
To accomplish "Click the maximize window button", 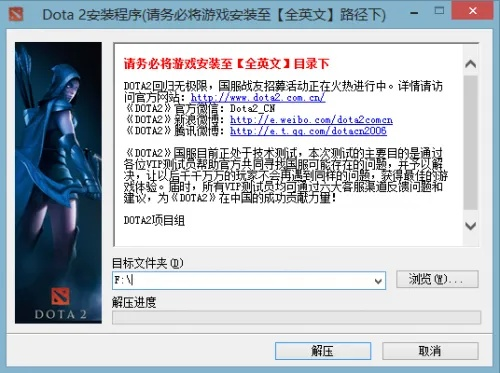I will point(440,11).
